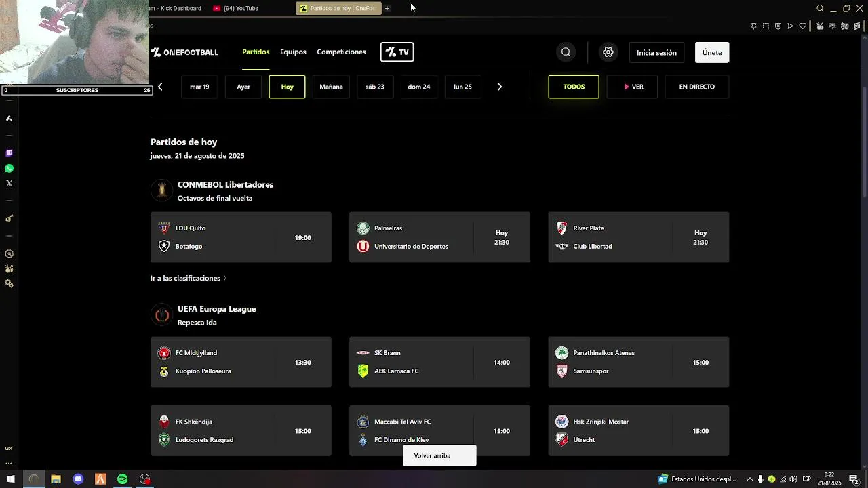868x488 pixels.
Task: Click the taskbar clock showing 0:22
Action: [829, 479]
